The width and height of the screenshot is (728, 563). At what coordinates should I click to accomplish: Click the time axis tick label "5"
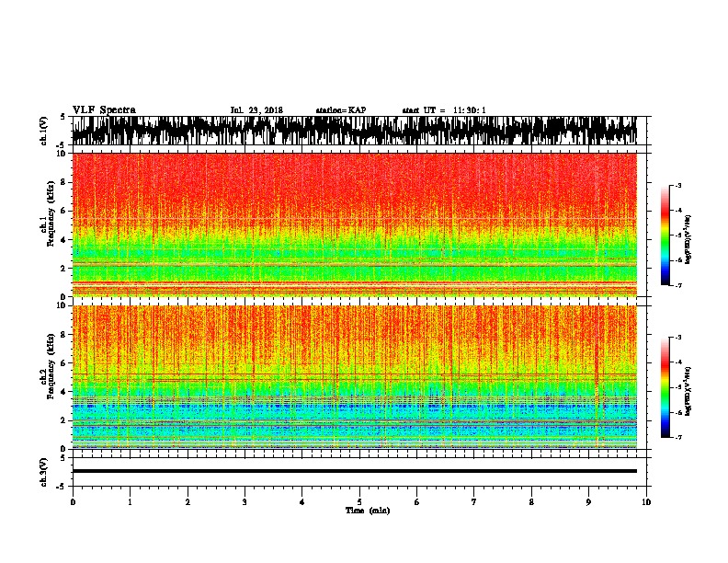359,501
